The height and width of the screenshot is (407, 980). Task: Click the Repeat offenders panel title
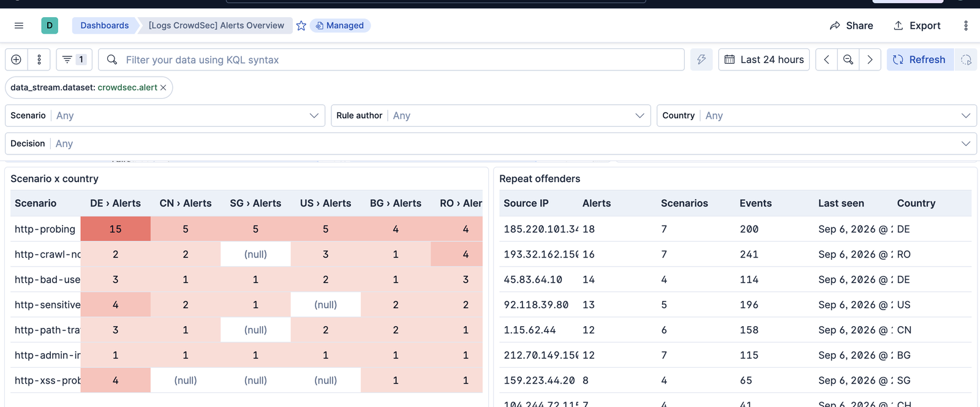(x=540, y=179)
